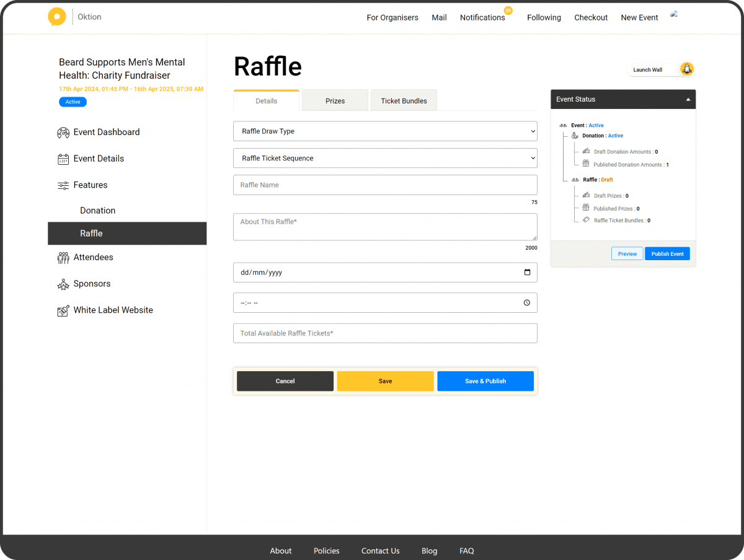Open the Raffle Draw Type dropdown
744x560 pixels.
pyautogui.click(x=385, y=131)
